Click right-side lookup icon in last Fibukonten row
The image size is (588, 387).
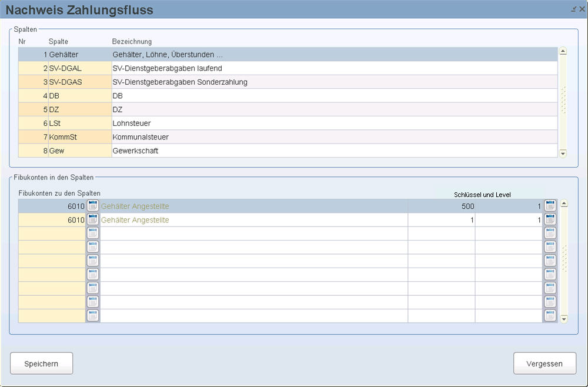coord(550,315)
